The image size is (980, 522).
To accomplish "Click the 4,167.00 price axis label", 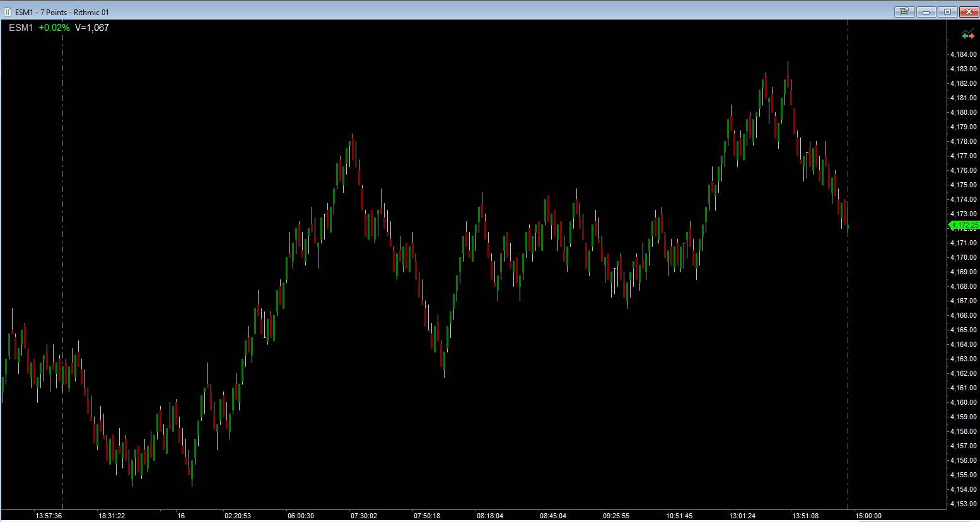I will point(964,301).
